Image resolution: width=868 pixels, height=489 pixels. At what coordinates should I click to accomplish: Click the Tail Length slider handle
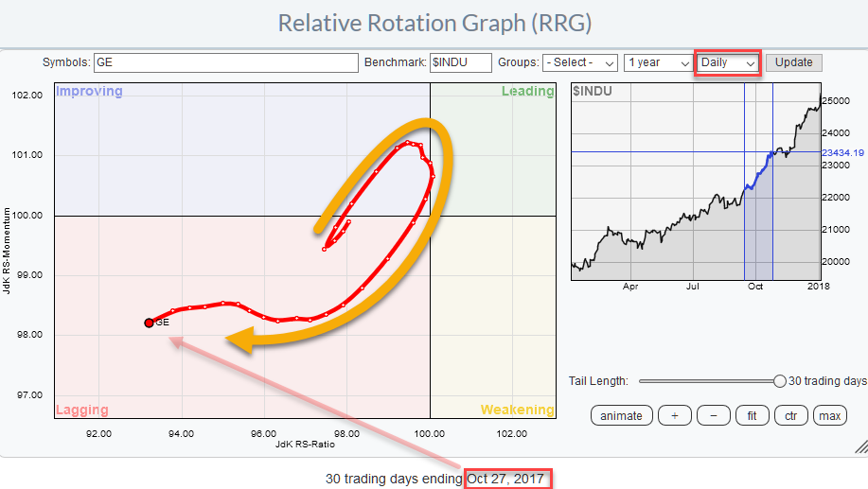click(x=780, y=381)
